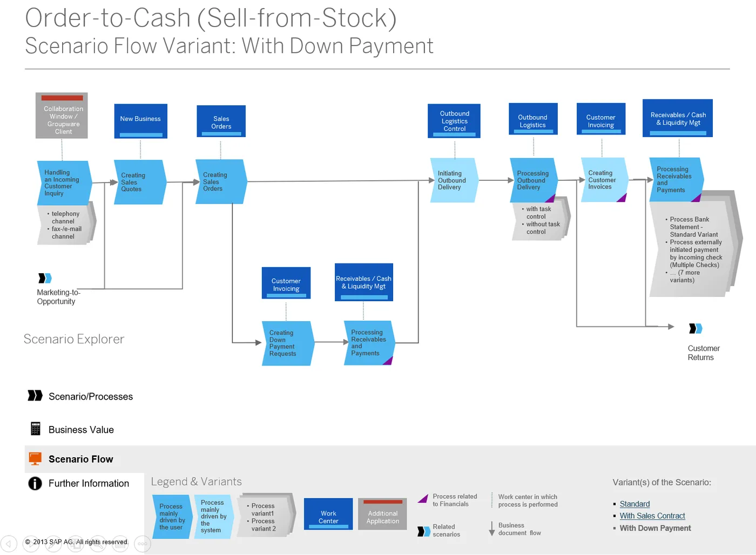Click the legend Related scenarios icon
756x555 pixels.
(424, 532)
